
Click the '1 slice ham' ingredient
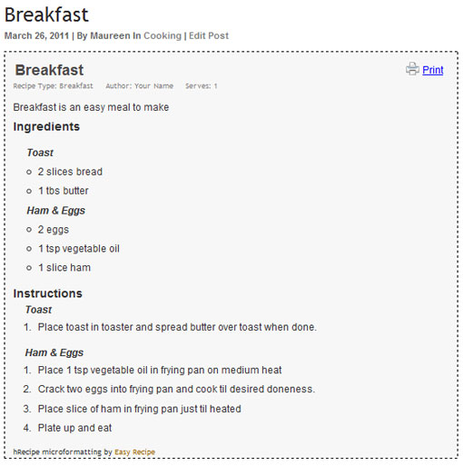coord(64,268)
